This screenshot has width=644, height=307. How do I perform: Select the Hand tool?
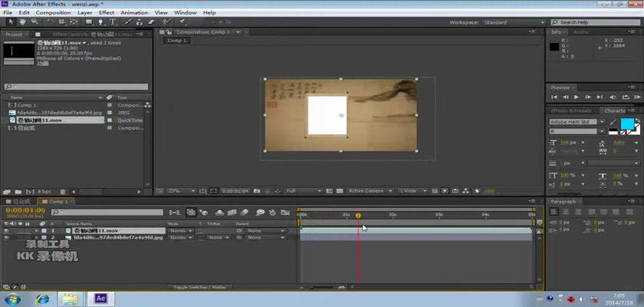pos(22,21)
